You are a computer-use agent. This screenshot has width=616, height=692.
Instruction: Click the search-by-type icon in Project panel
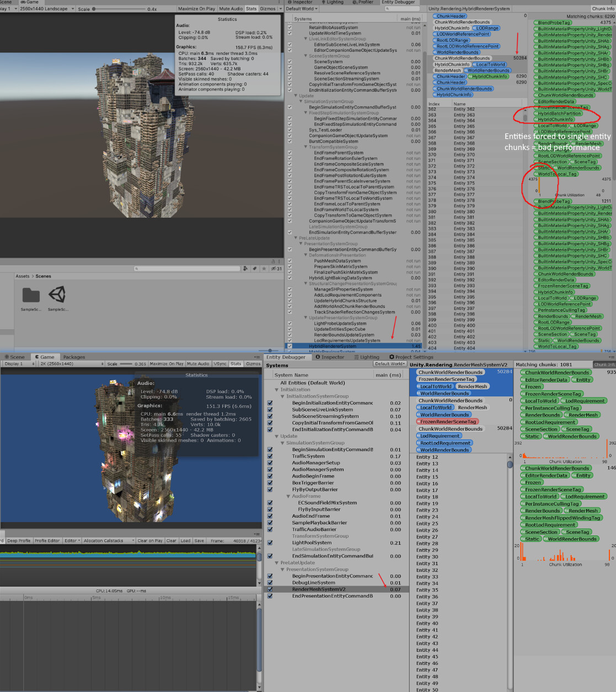coord(245,269)
